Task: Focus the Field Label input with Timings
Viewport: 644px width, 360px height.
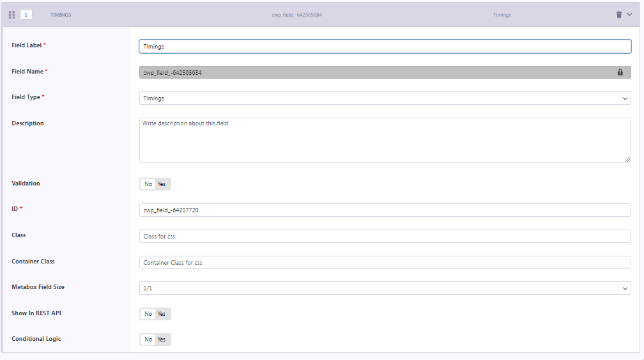Action: coord(385,47)
